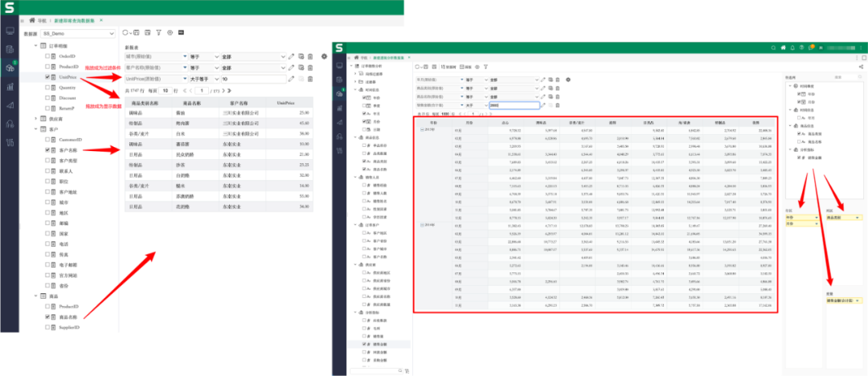The width and height of the screenshot is (868, 376).
Task: Click the 三川实业有限公司 cell in first row
Action: (x=240, y=112)
